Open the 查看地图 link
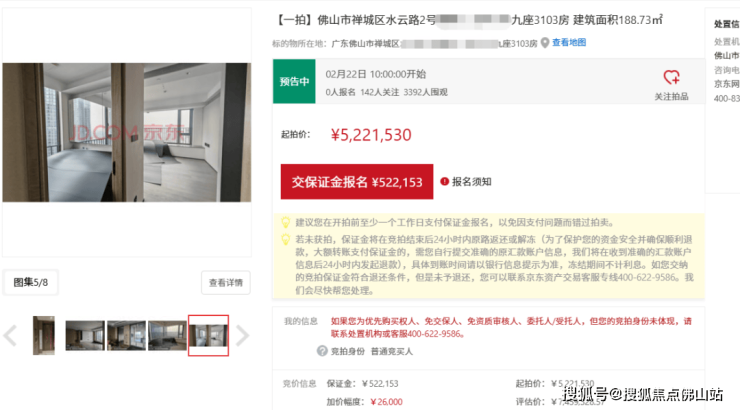 coord(569,42)
